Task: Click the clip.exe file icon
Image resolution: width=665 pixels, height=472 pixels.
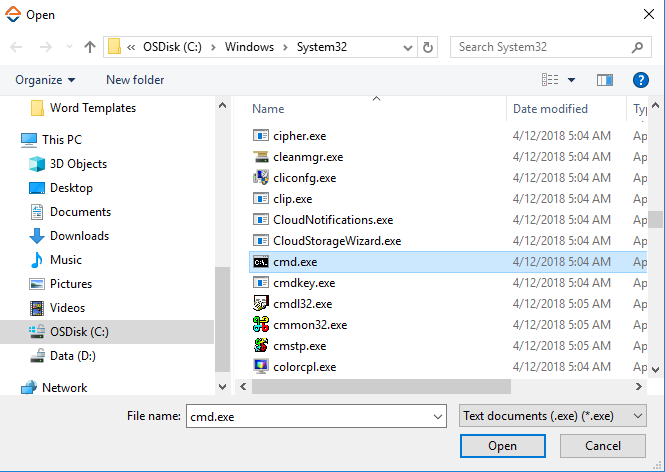Action: coord(261,198)
